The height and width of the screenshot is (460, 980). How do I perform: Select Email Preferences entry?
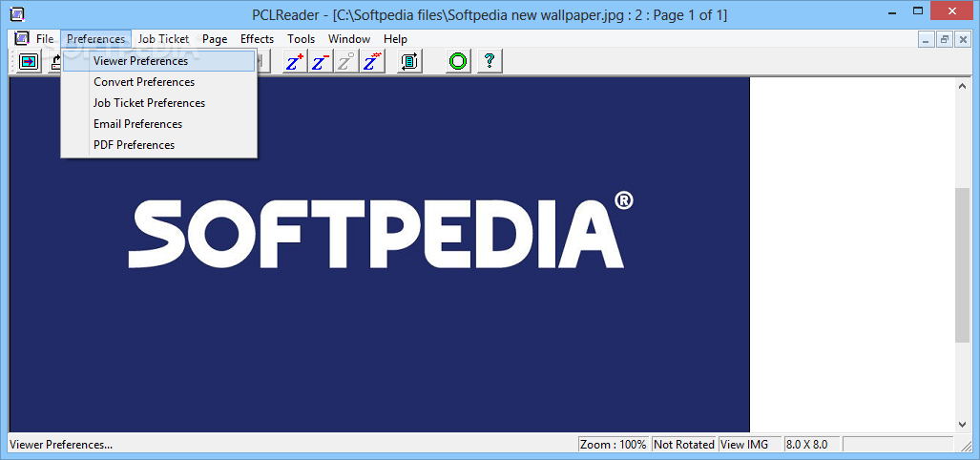[159, 124]
